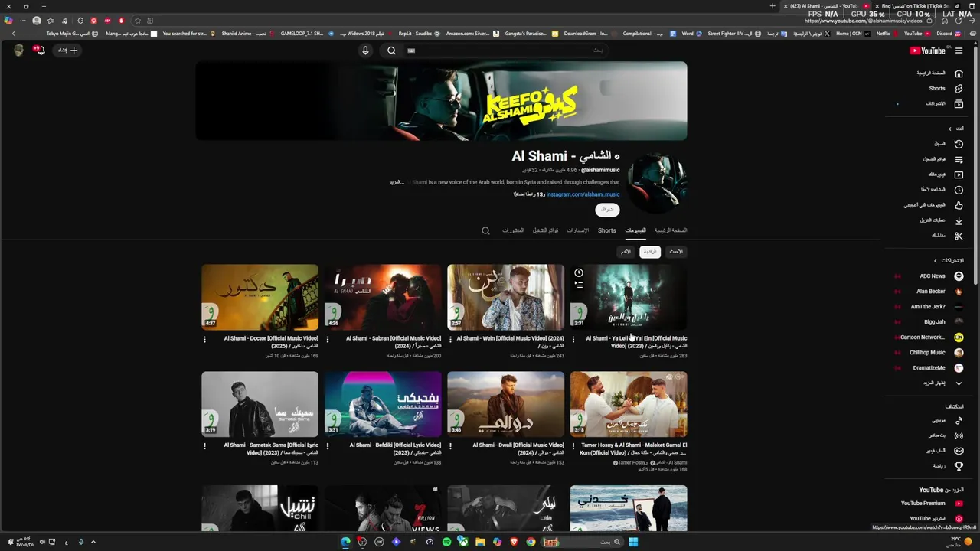
Task: Add Ya Leil video to queue
Action: pos(579,285)
